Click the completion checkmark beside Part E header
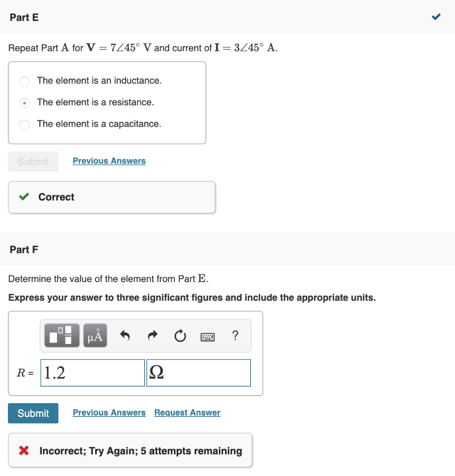This screenshot has height=476, width=455. (435, 16)
